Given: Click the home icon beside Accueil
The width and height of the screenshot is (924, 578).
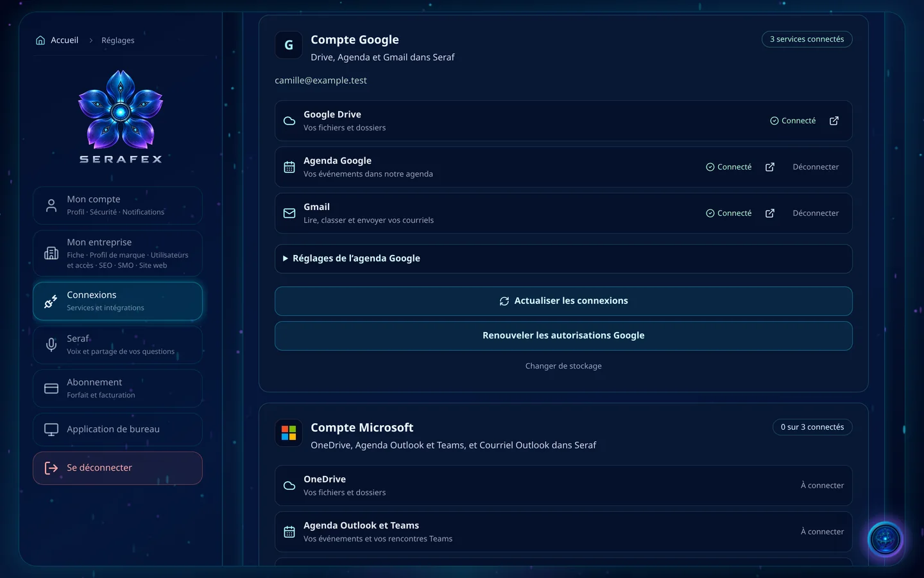Looking at the screenshot, I should (40, 40).
